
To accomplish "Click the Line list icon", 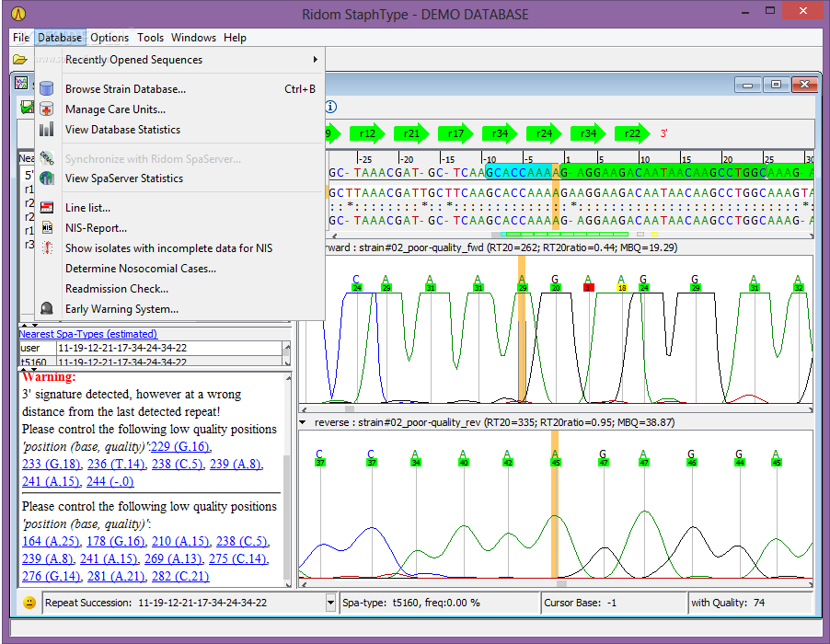I will [x=47, y=207].
